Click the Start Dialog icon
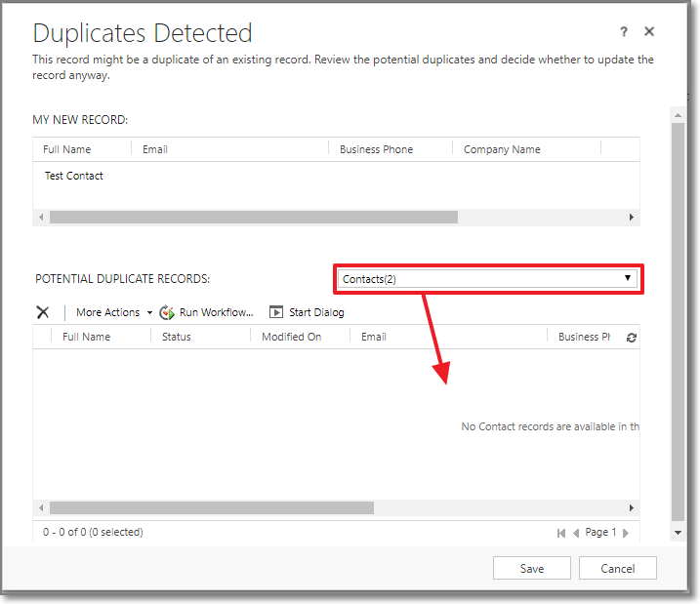 (276, 312)
